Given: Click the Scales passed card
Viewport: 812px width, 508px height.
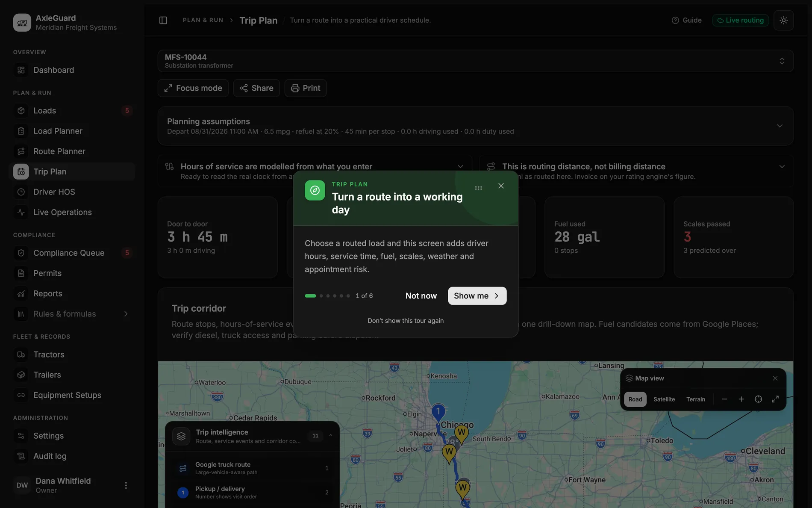Looking at the screenshot, I should point(733,237).
